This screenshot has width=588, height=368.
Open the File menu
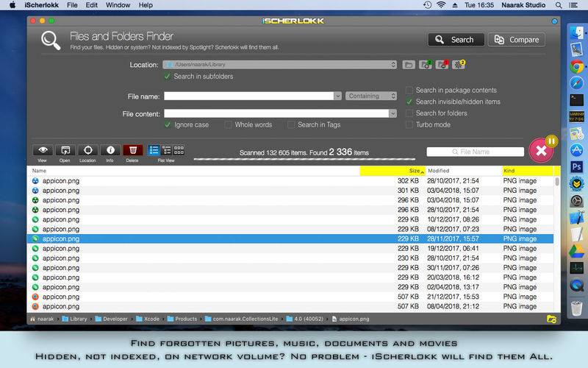click(72, 5)
